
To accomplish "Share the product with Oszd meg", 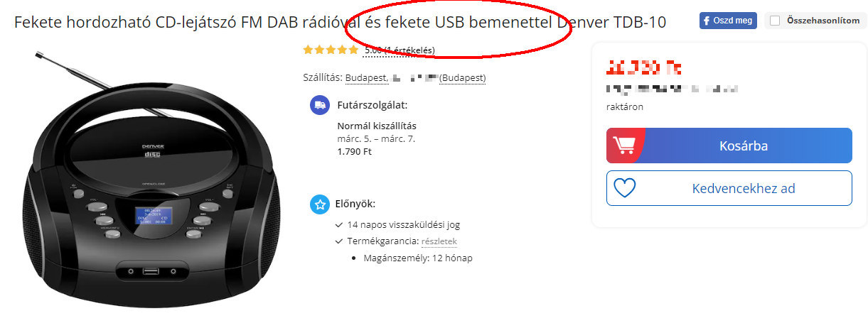I will [x=728, y=21].
